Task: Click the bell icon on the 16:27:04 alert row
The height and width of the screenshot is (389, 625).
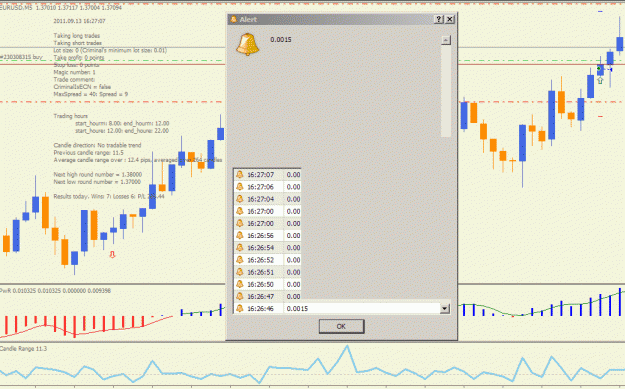Action: (240, 199)
